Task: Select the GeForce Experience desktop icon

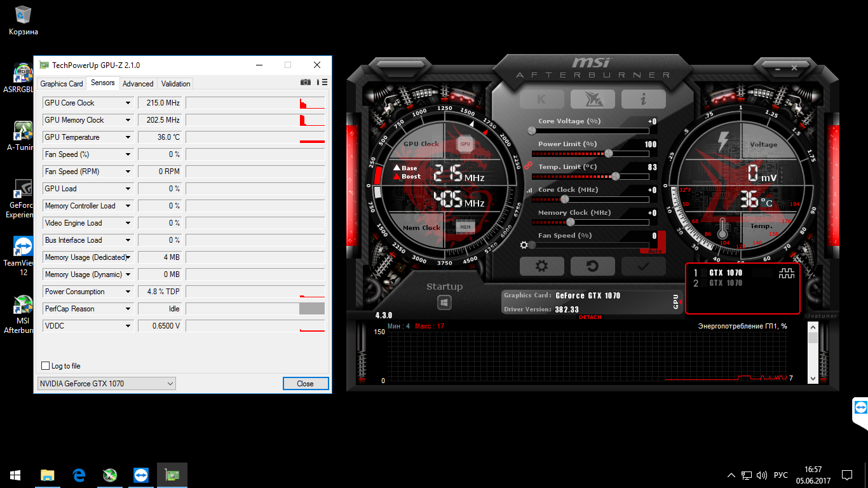Action: (20, 199)
